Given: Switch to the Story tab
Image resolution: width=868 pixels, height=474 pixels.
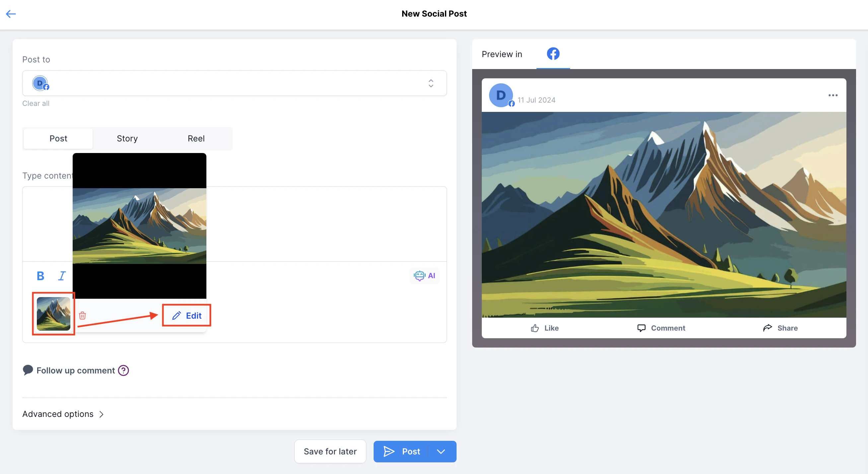Looking at the screenshot, I should point(127,138).
